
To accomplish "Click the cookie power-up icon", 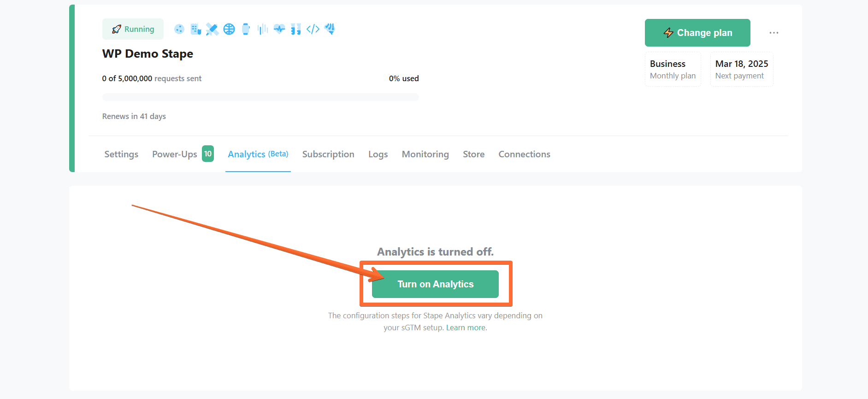I will click(179, 29).
